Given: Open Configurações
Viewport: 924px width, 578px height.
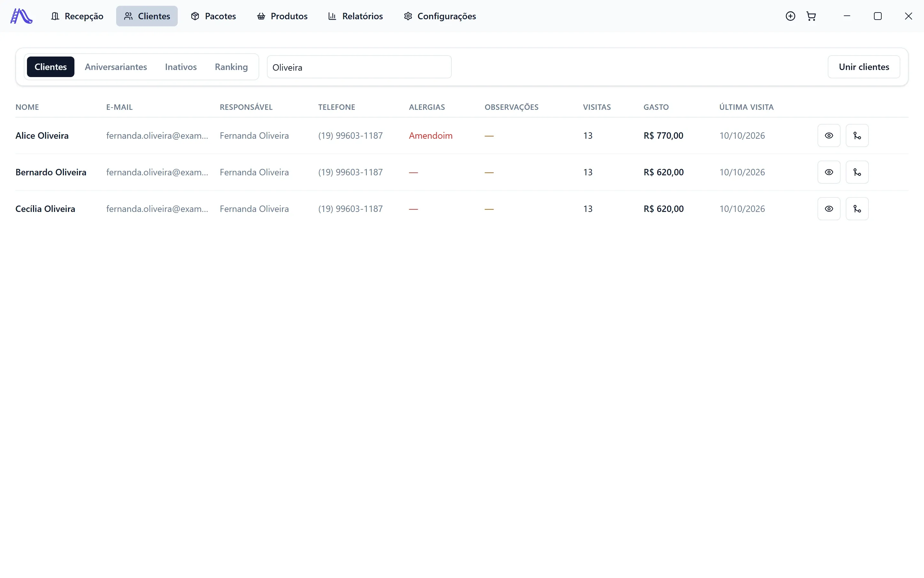Looking at the screenshot, I should click(x=440, y=16).
